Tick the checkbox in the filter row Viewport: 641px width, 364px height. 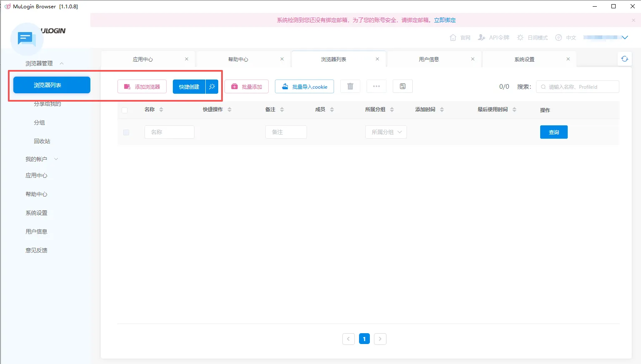tap(126, 132)
